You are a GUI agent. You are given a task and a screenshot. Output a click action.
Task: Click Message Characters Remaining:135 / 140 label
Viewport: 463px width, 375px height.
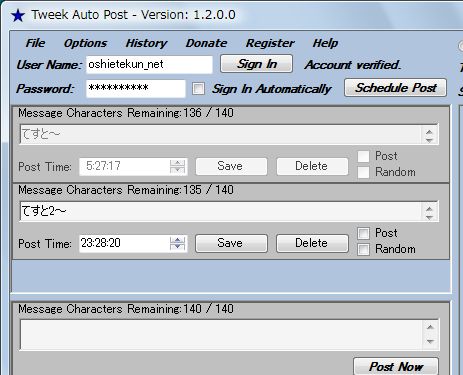[126, 190]
